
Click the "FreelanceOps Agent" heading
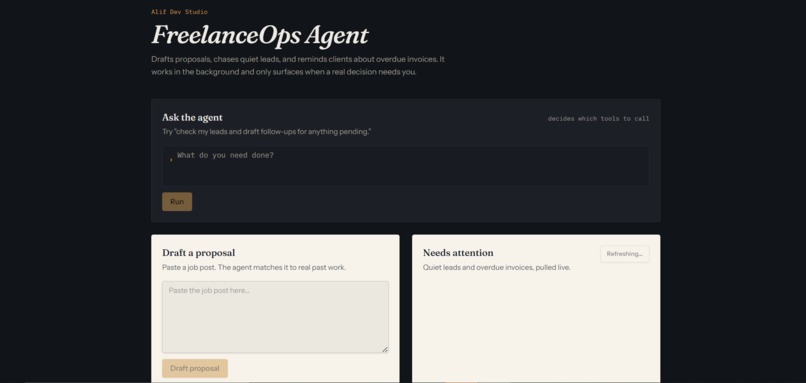tap(260, 35)
